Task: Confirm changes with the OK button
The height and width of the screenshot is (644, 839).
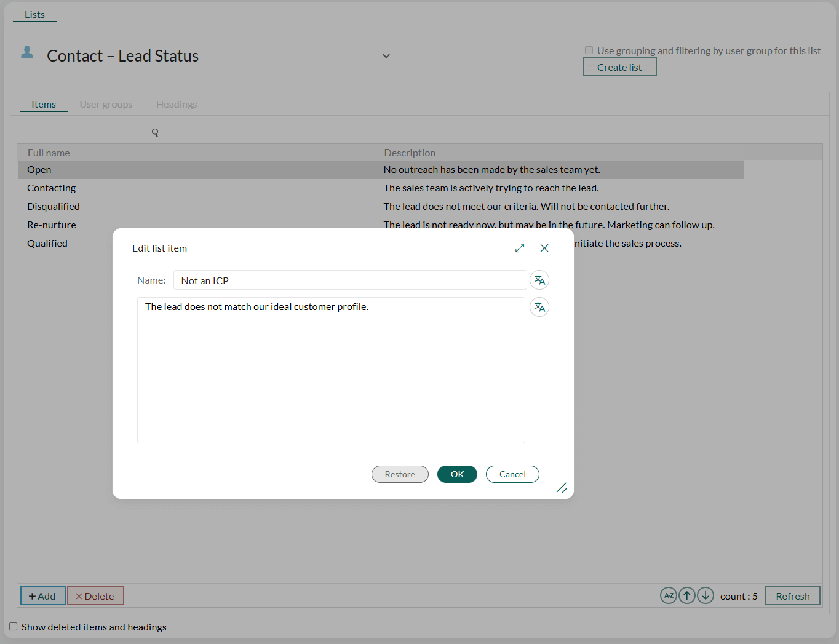Action: tap(457, 474)
